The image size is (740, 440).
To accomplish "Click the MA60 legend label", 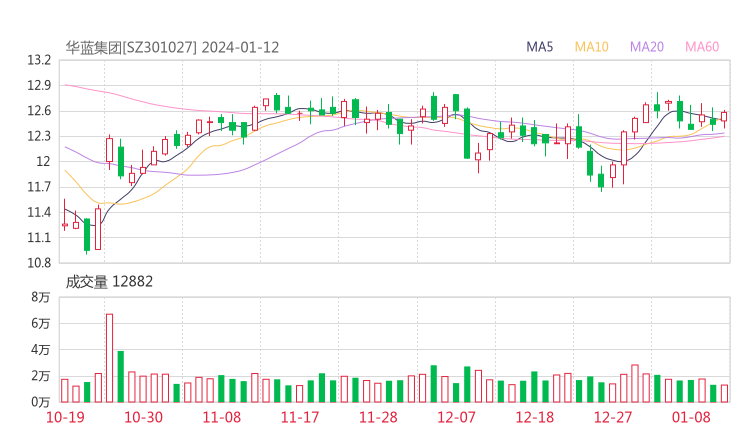I will 702,47.
